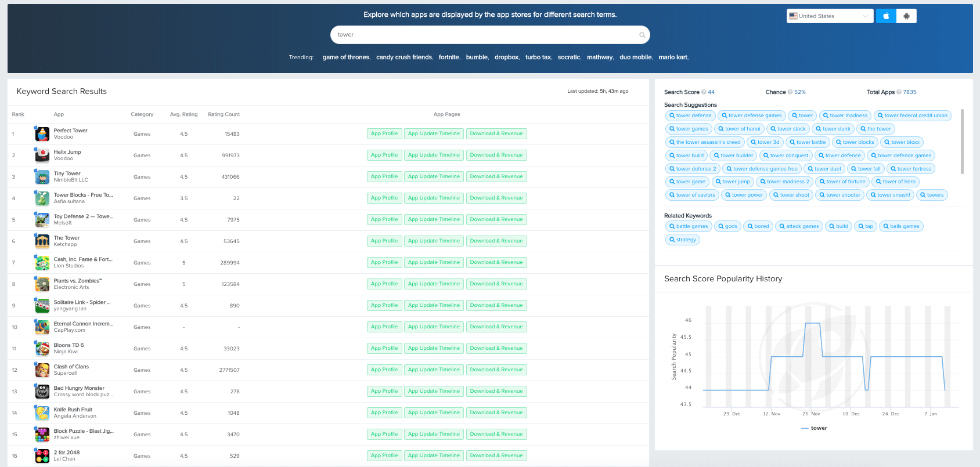The height and width of the screenshot is (467, 980).
Task: Click trending term mario kart
Action: (673, 57)
